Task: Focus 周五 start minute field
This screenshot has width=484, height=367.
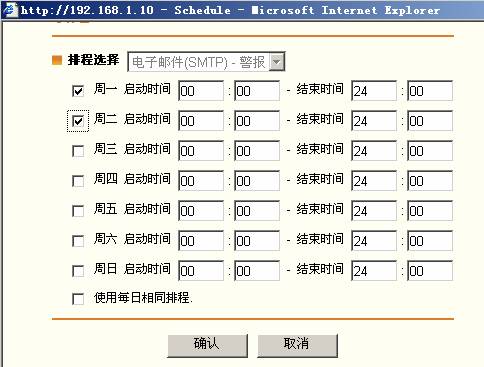Action: [257, 210]
